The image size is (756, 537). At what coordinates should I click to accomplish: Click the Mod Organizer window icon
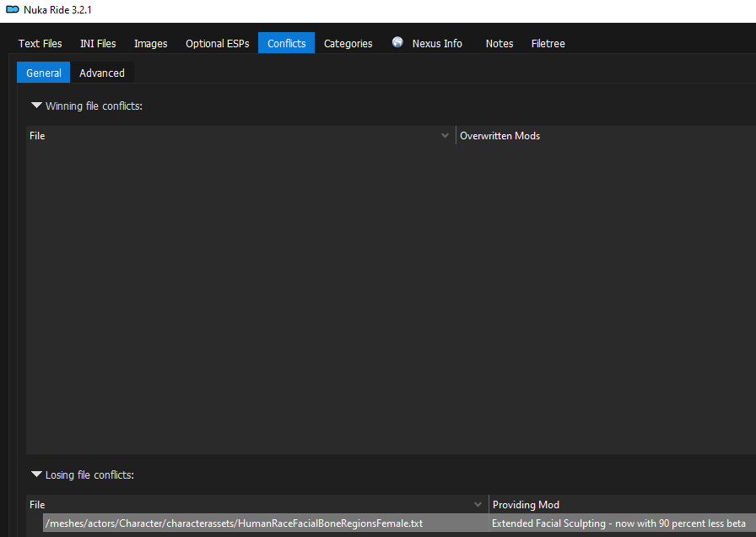click(x=13, y=9)
